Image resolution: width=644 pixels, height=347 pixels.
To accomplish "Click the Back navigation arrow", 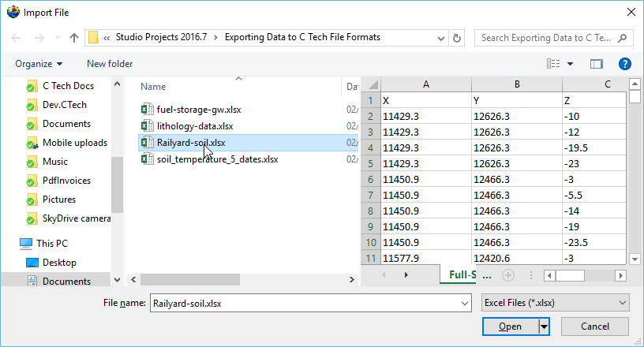I will (x=17, y=37).
